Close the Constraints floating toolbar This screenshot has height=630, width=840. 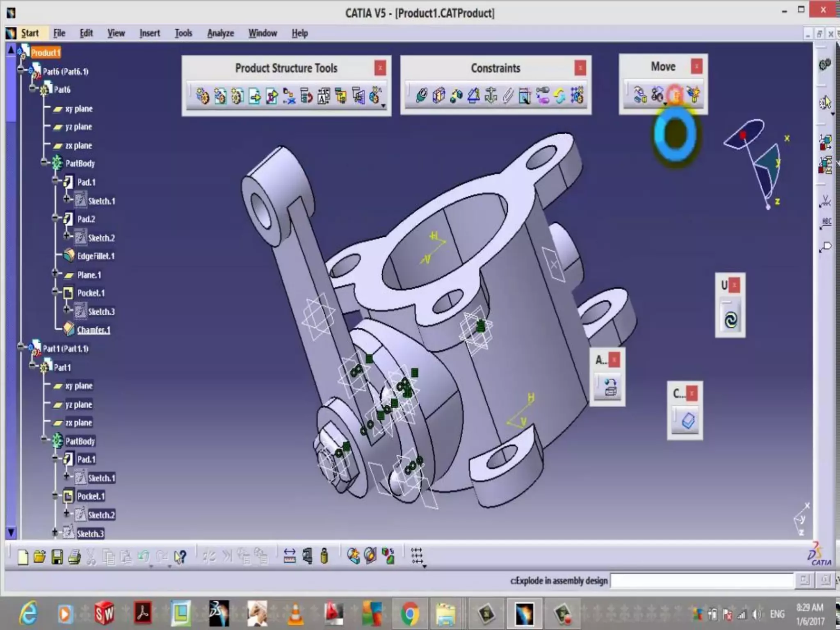click(x=580, y=68)
